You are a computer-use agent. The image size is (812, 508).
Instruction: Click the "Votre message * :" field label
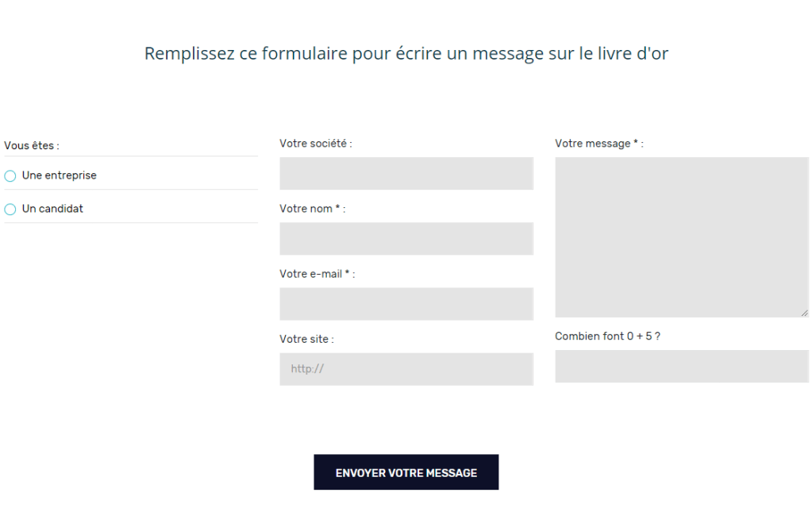(x=598, y=144)
